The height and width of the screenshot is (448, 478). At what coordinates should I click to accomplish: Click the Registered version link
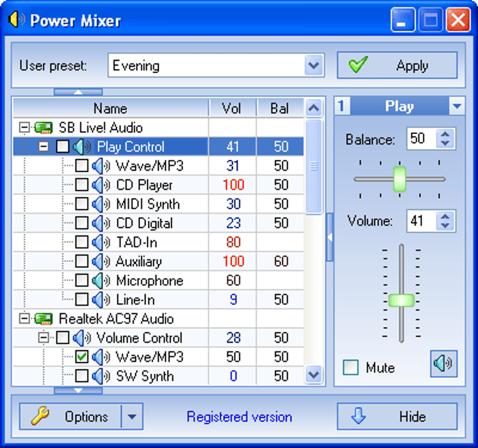click(x=239, y=417)
